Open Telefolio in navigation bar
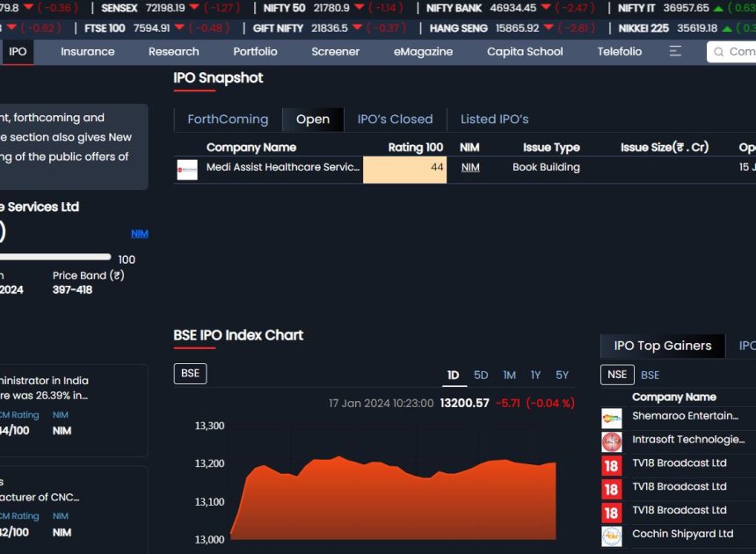 pyautogui.click(x=620, y=52)
